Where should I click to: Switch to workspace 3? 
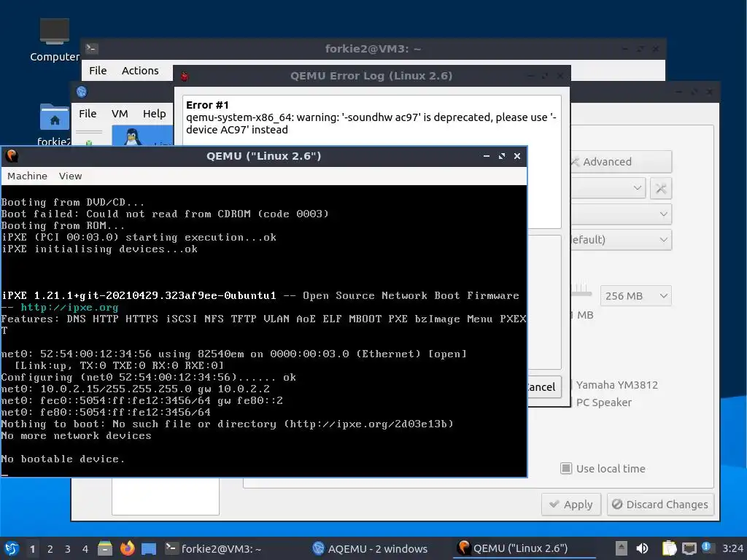[68, 549]
